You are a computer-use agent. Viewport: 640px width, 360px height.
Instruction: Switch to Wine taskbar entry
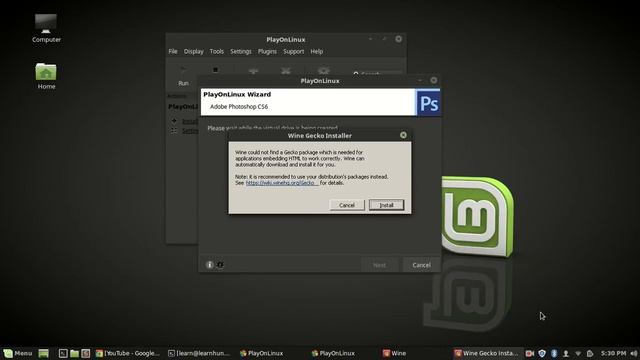click(x=394, y=353)
